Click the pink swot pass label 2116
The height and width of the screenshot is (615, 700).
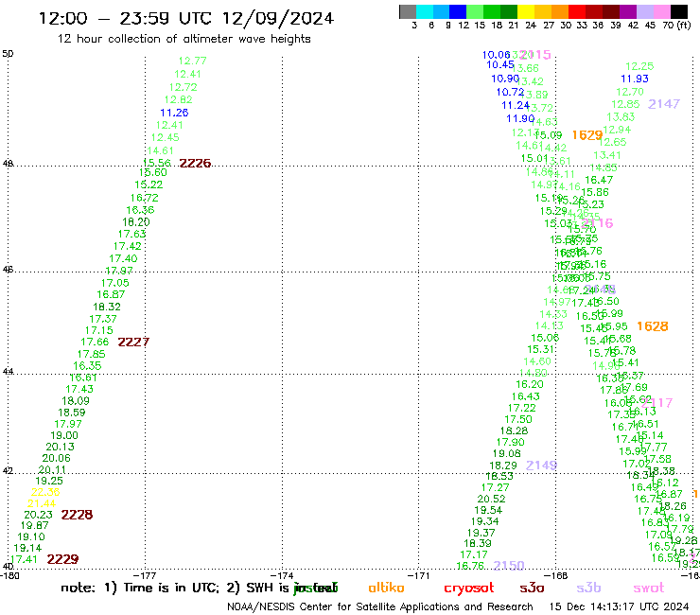click(597, 223)
